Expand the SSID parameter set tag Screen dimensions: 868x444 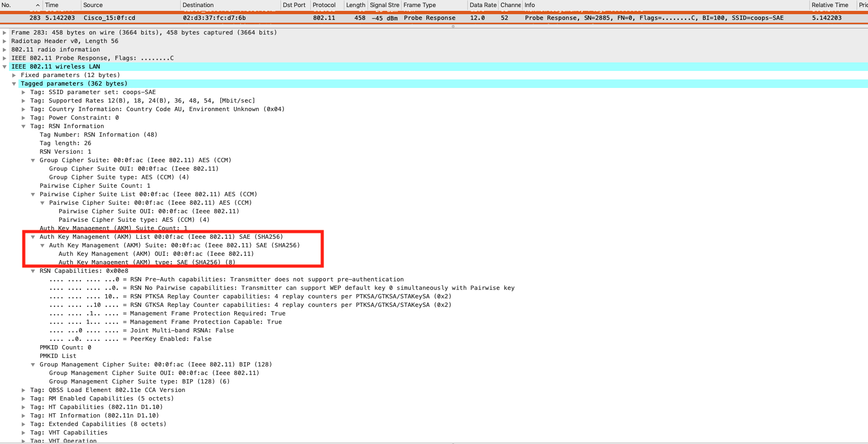click(24, 92)
